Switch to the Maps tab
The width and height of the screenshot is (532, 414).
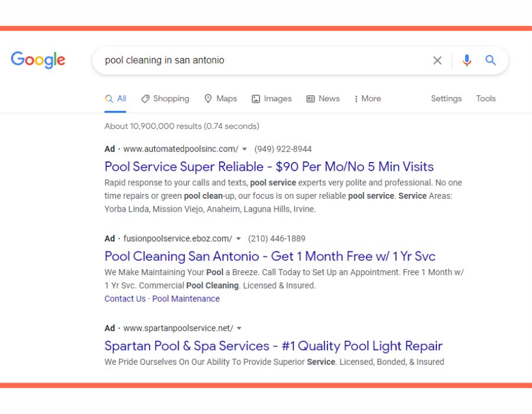click(x=220, y=99)
